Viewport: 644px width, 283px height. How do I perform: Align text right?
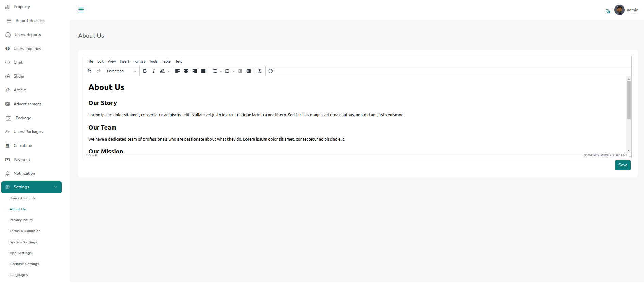coord(195,71)
